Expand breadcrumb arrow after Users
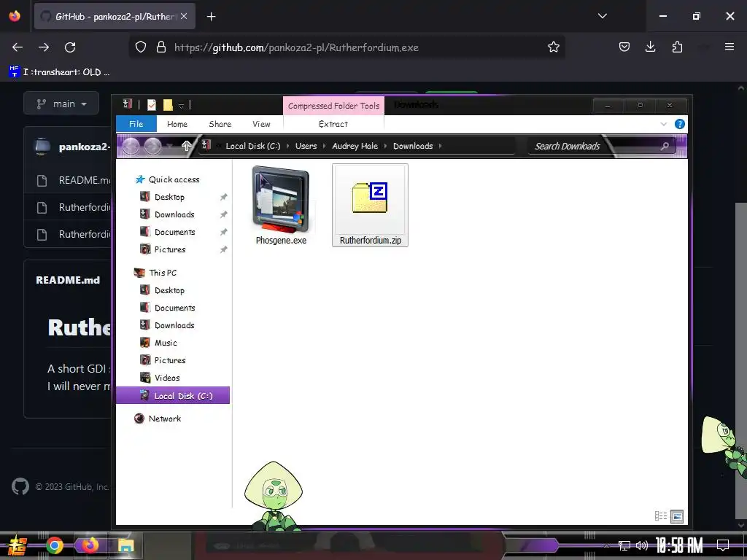Screen dimensions: 747x560 pyautogui.click(x=325, y=146)
